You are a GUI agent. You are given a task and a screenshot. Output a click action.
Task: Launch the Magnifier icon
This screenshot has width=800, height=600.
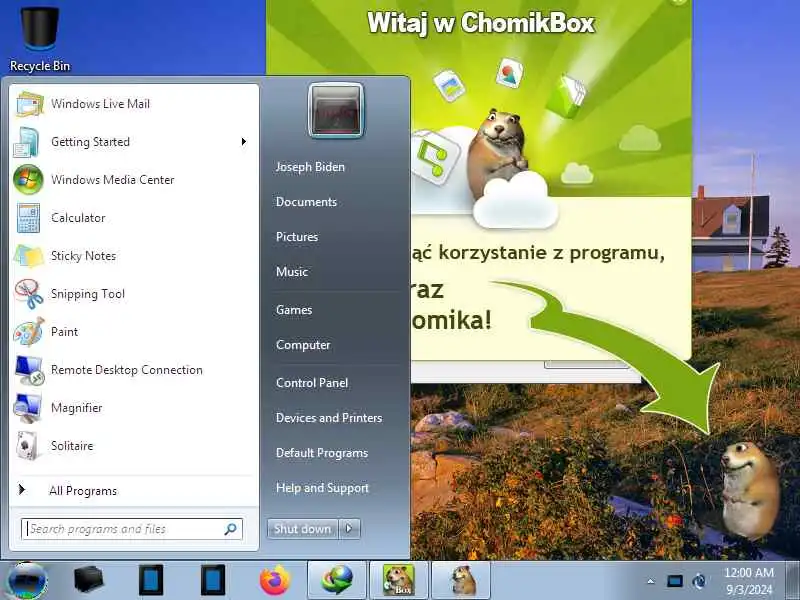[x=28, y=408]
